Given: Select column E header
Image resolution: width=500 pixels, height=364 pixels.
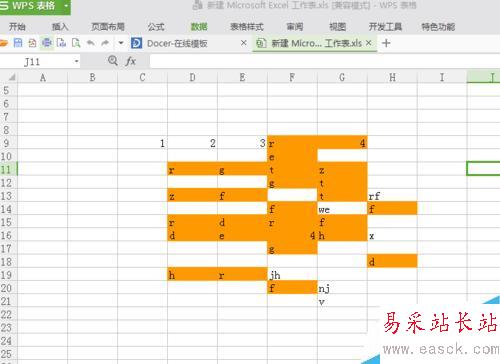Looking at the screenshot, I should pyautogui.click(x=242, y=78).
